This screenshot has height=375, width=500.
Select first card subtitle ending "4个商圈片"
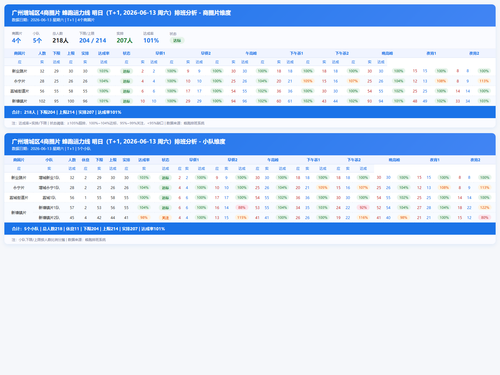pos(53,20)
